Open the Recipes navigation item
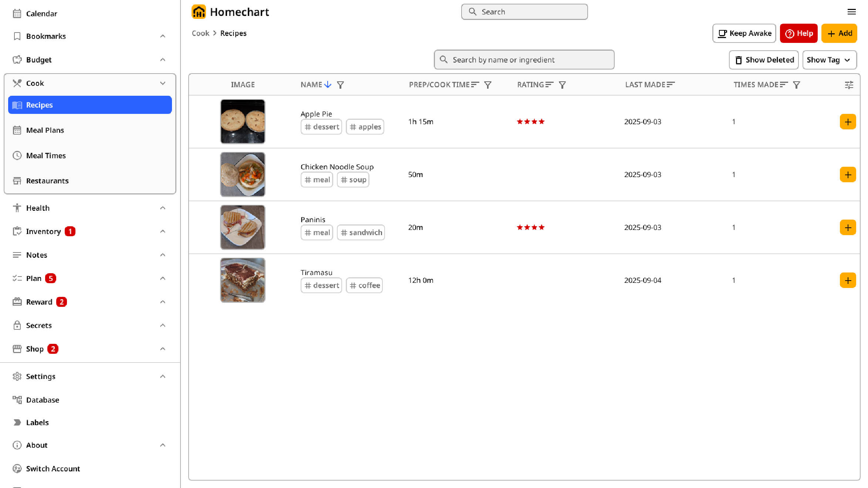Screen dimensions: 868x488 pyautogui.click(x=39, y=105)
